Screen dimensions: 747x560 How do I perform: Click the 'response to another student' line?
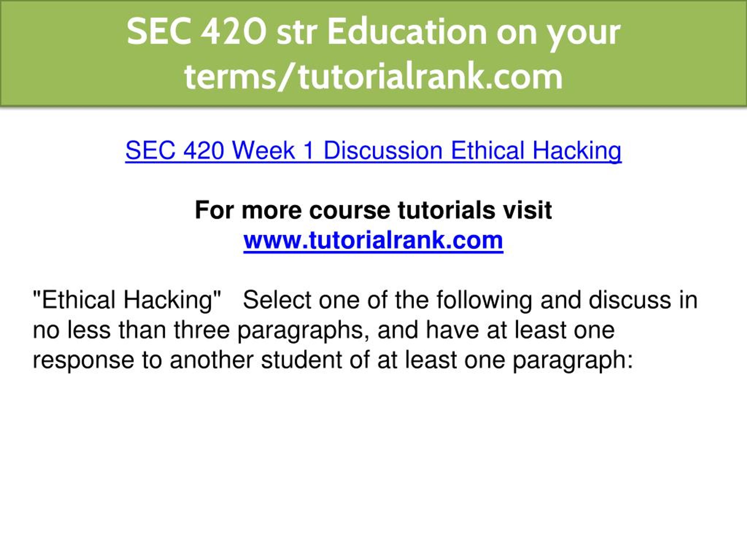187,360
